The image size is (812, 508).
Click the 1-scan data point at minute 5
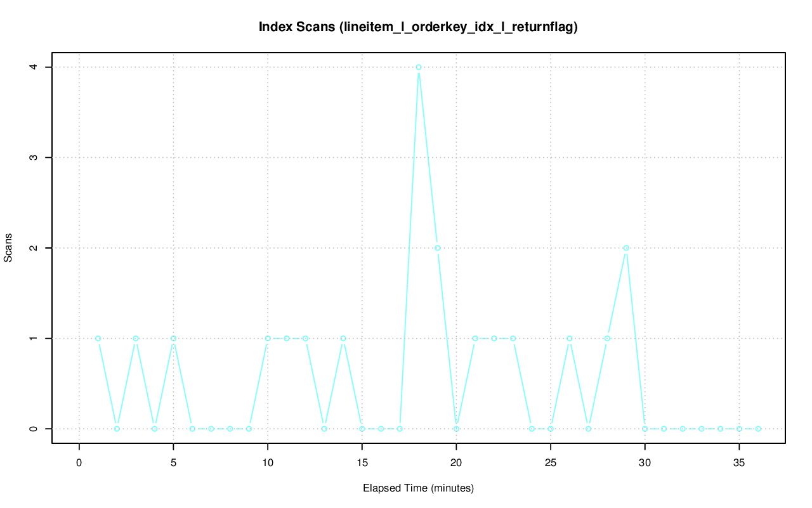[173, 339]
